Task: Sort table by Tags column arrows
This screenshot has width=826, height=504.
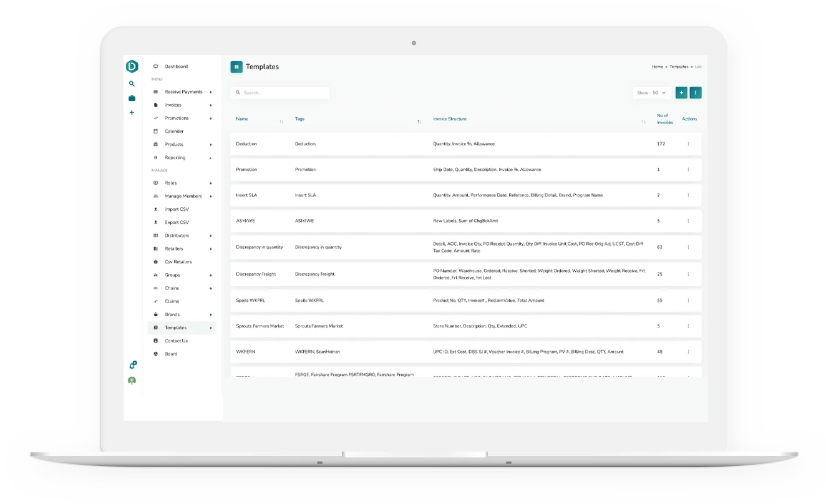Action: point(419,122)
